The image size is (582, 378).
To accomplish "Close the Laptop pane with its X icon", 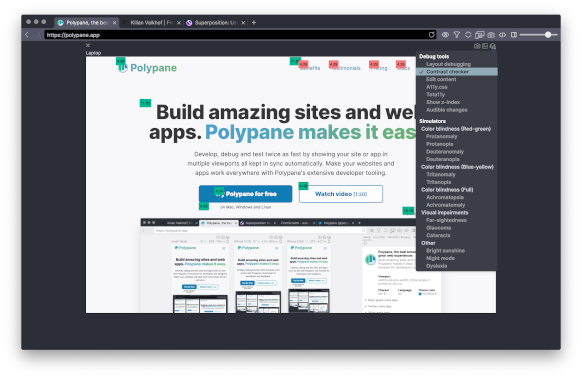I will pyautogui.click(x=88, y=45).
